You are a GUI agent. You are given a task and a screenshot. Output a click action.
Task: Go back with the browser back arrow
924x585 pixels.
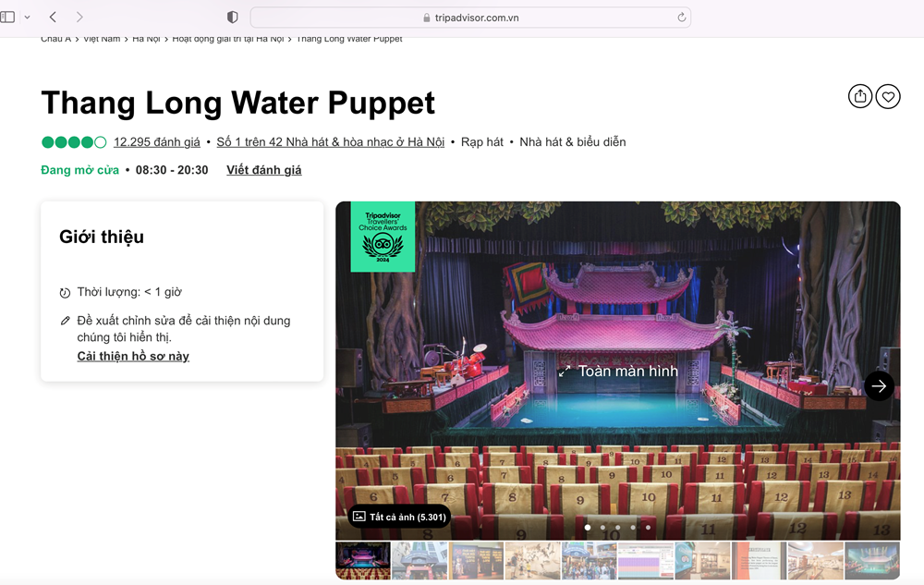coord(53,18)
